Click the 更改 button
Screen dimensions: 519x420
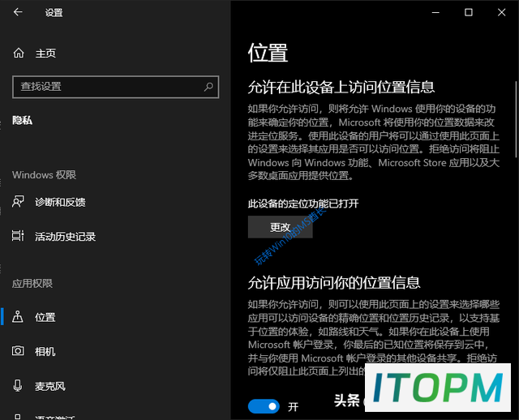pos(280,227)
